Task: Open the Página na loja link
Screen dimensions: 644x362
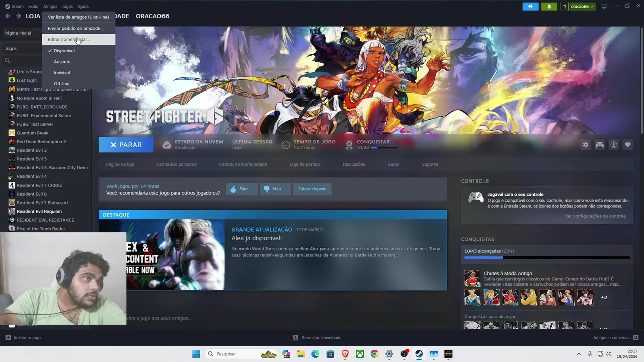Action: [120, 164]
